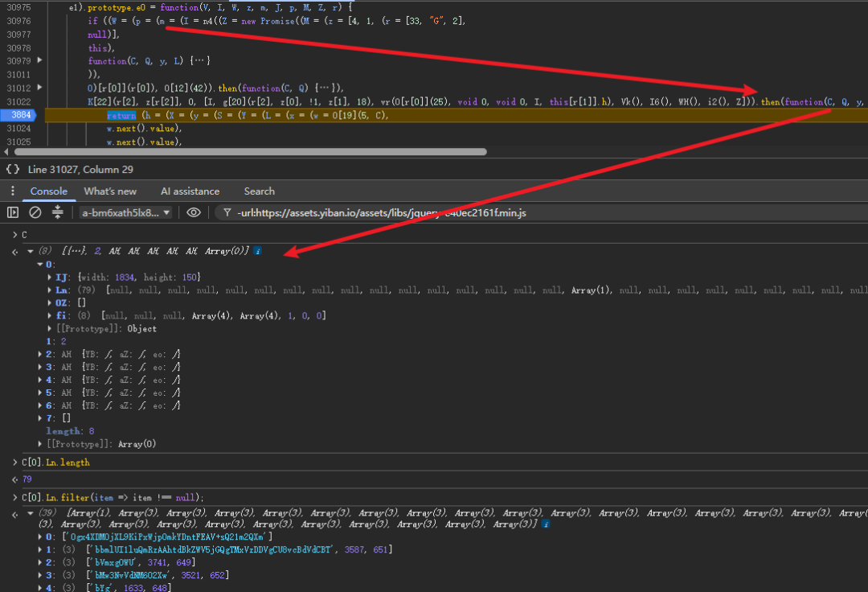Click the left scroll arrow of code editor
The width and height of the screenshot is (868, 592).
(x=6, y=152)
